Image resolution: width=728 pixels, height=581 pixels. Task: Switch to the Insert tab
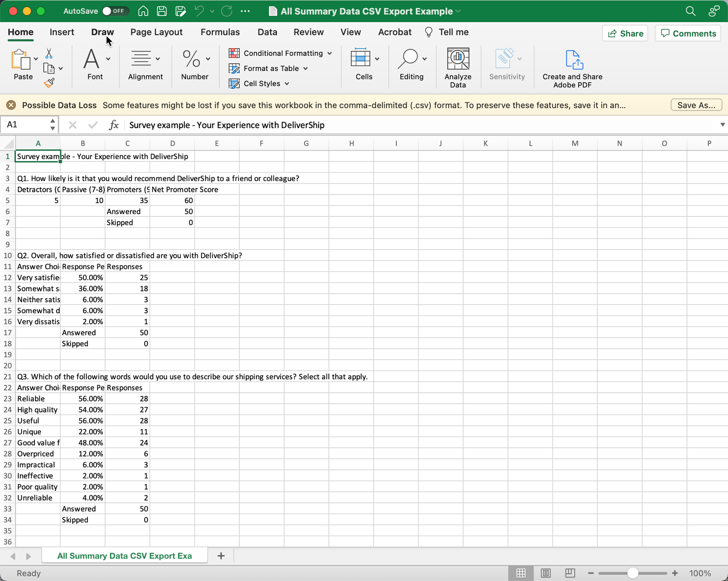click(x=62, y=32)
